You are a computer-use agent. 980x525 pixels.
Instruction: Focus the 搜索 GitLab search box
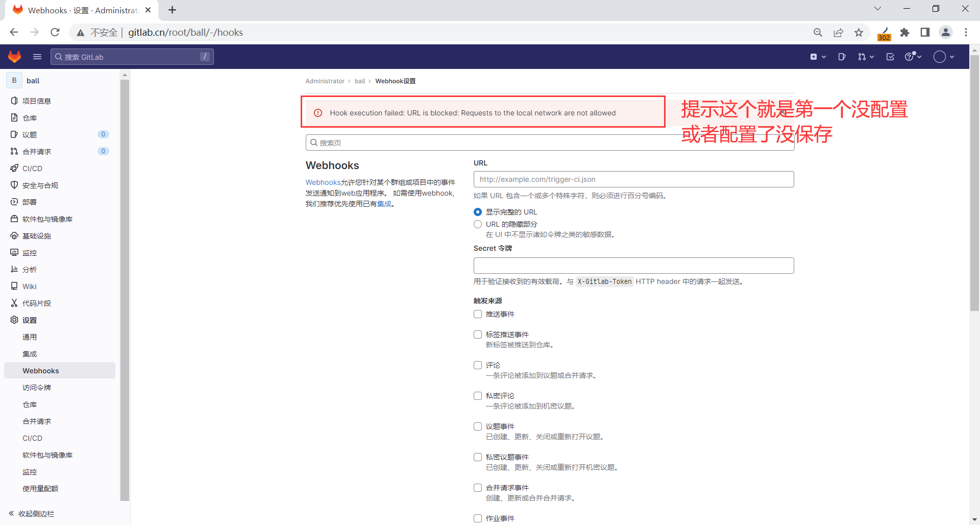click(x=132, y=57)
